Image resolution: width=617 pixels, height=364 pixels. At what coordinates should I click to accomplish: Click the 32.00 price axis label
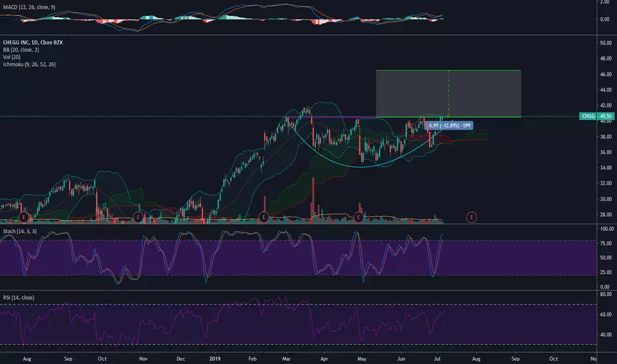click(x=606, y=183)
